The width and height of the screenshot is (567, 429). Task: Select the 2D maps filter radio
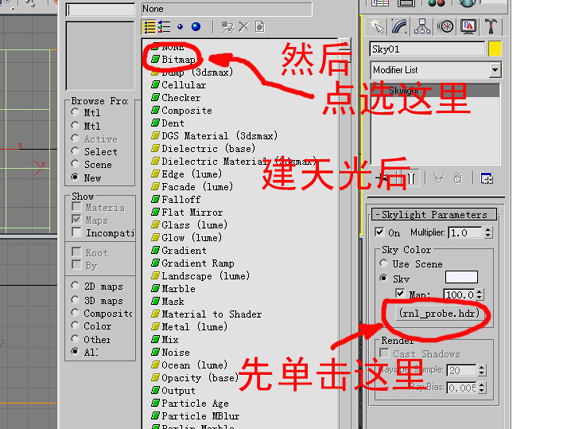point(75,286)
